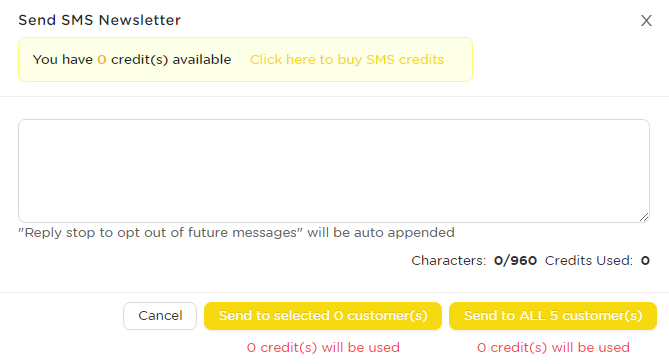Click the Credits Used value
This screenshot has width=669, height=364.
pyautogui.click(x=645, y=261)
